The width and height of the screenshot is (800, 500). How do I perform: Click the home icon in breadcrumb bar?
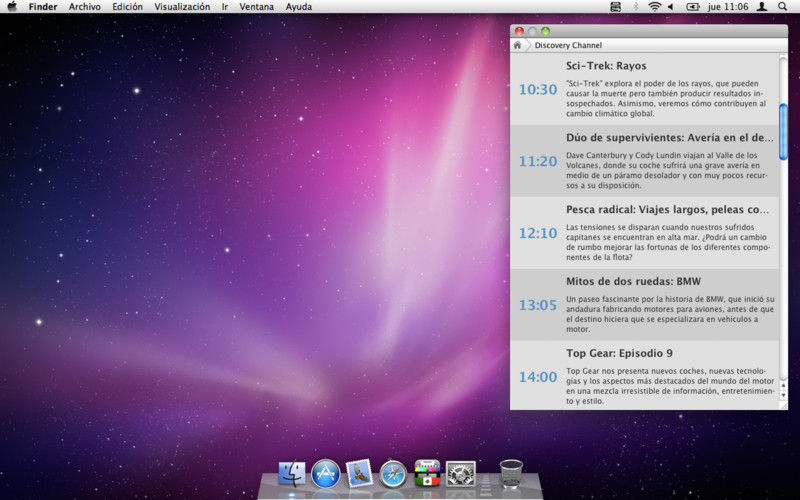(517, 45)
